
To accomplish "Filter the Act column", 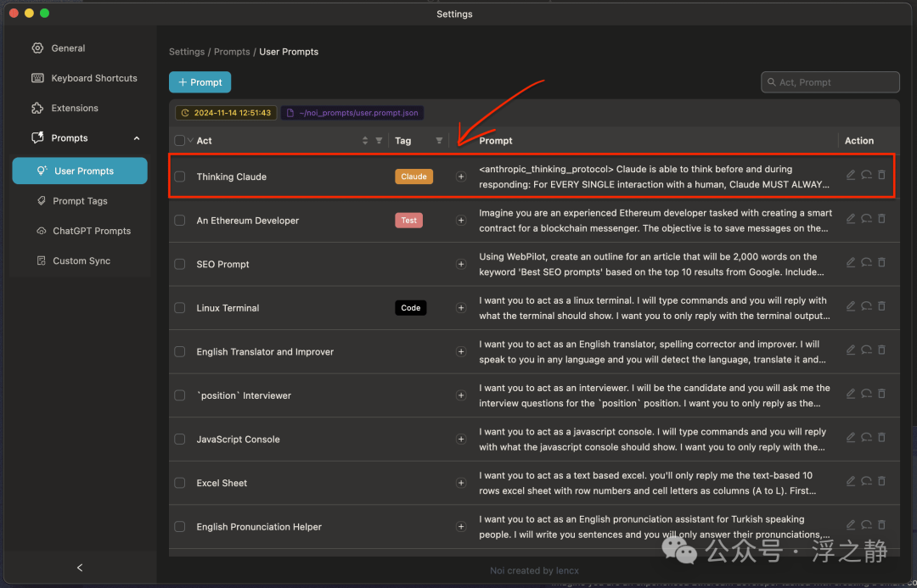I will click(x=379, y=140).
